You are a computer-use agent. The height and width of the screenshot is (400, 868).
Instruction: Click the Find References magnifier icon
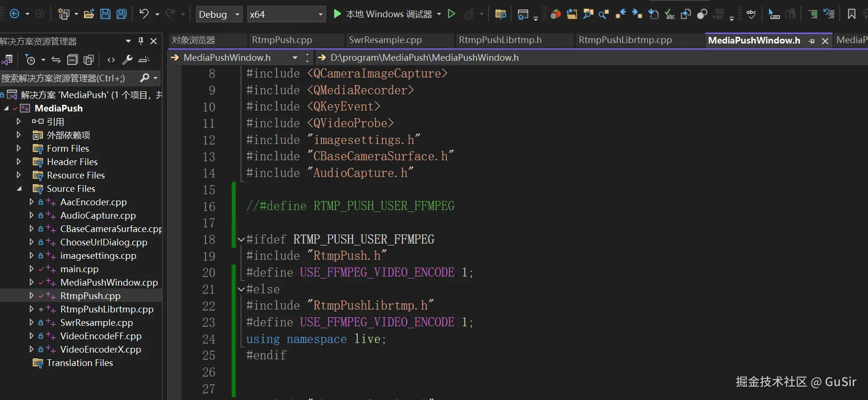pos(604,14)
